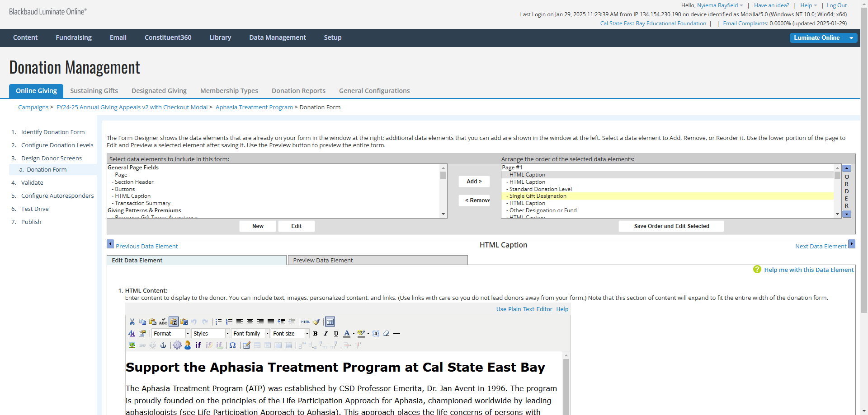Click the Add > button
868x415 pixels.
point(474,181)
